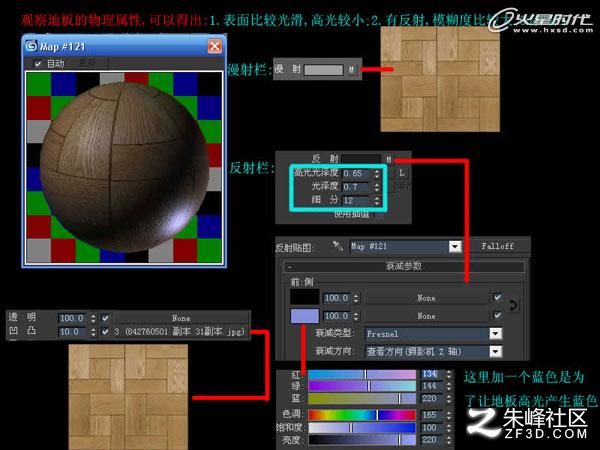
Task: Open the light blue side color swatch
Action: [x=305, y=316]
